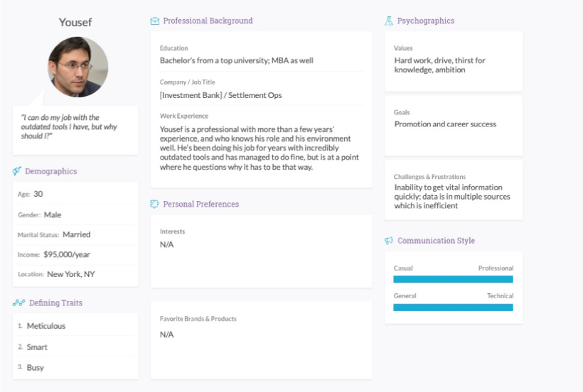Select the persona name Yousef heading
The height and width of the screenshot is (392, 583).
(x=75, y=22)
